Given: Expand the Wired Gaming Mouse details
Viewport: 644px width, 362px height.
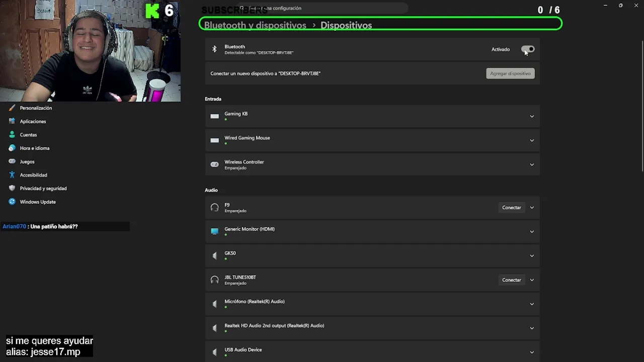Looking at the screenshot, I should pos(532,140).
